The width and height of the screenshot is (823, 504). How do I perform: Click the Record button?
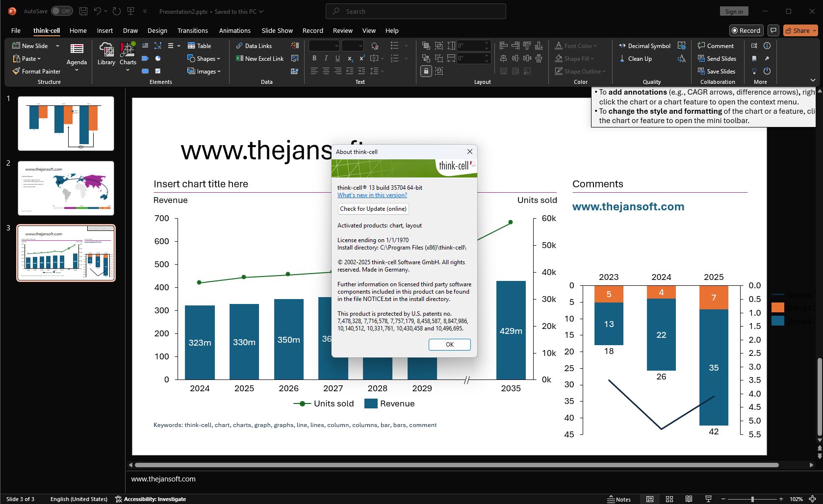746,30
